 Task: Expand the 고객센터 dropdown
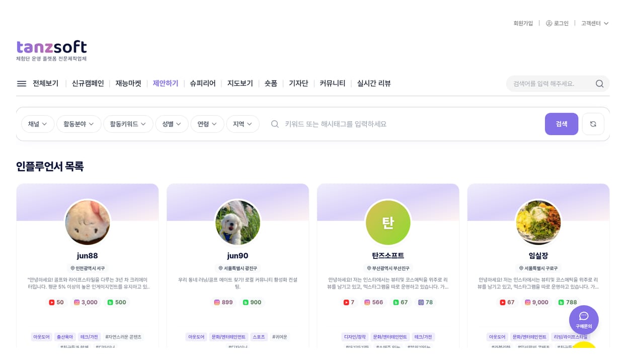point(595,23)
